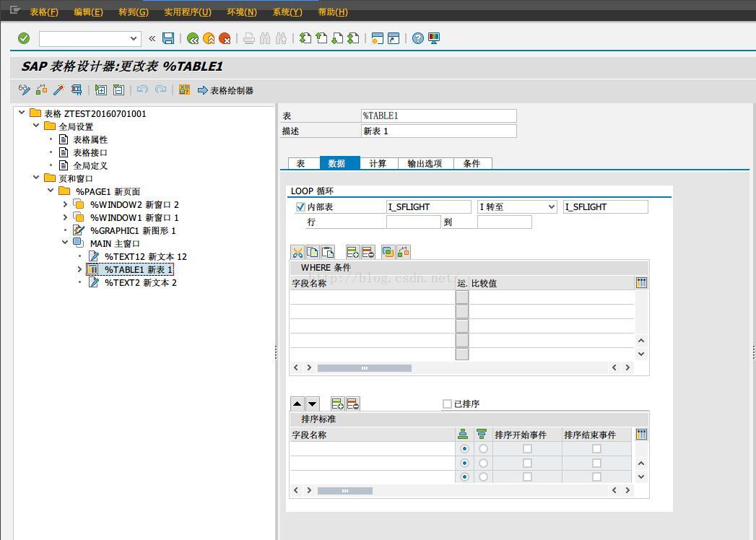Click the Customize Local Layout monitor icon
This screenshot has width=756, height=540.
[434, 38]
